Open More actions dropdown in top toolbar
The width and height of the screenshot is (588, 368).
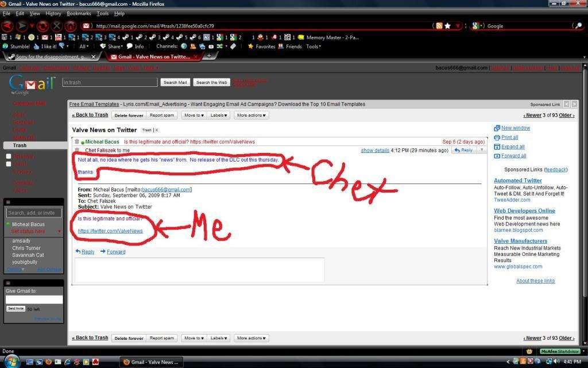[252, 115]
